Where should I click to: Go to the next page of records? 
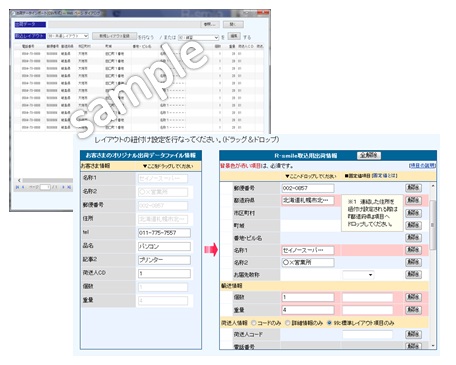coord(63,187)
